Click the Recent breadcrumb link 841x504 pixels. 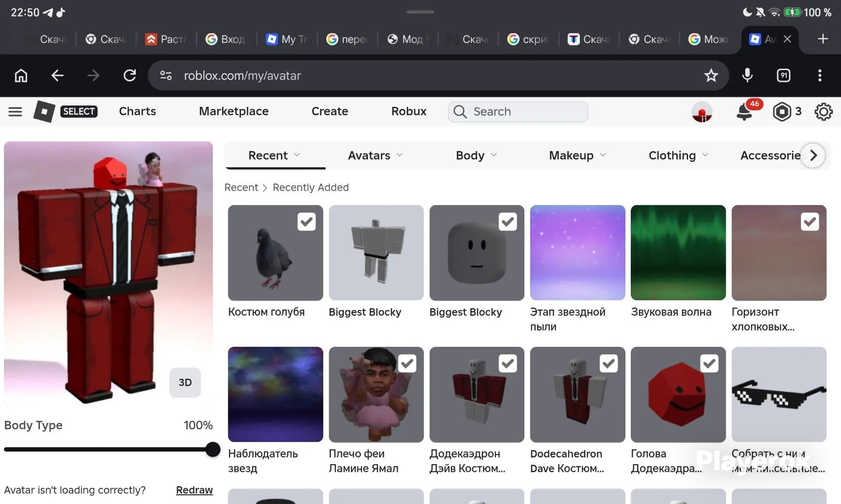[x=241, y=187]
